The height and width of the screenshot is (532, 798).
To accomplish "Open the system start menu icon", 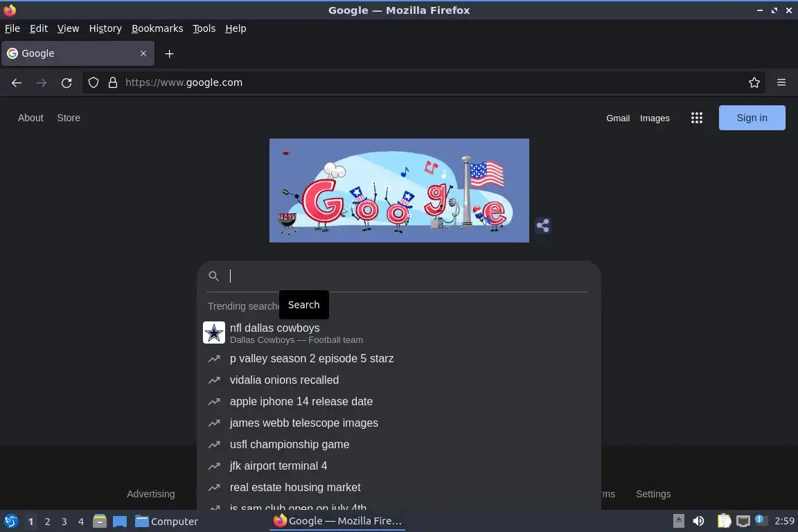I will 10,522.
